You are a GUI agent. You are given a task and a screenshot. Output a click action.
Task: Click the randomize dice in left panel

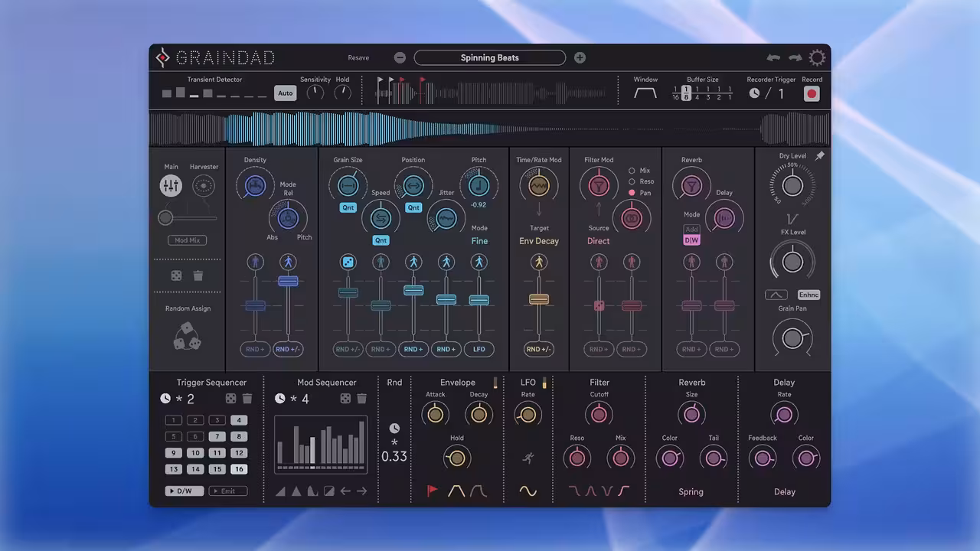177,275
